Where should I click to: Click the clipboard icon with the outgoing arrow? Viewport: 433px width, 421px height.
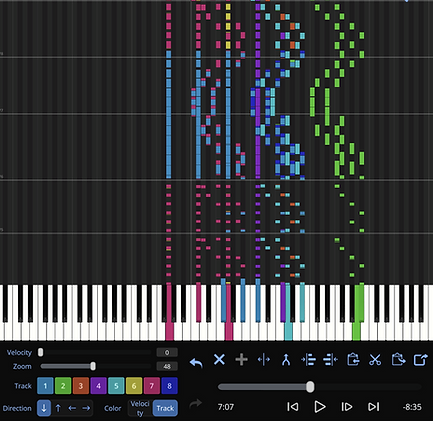click(398, 359)
